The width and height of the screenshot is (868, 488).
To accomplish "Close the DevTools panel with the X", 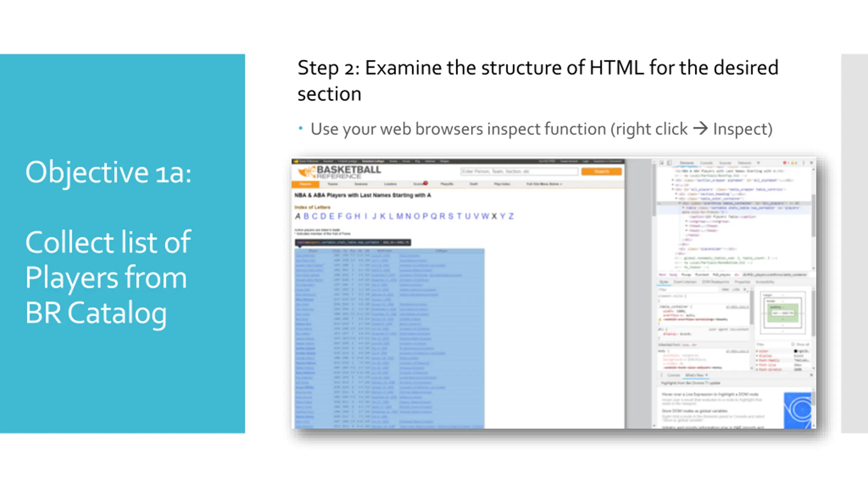I will 811,163.
